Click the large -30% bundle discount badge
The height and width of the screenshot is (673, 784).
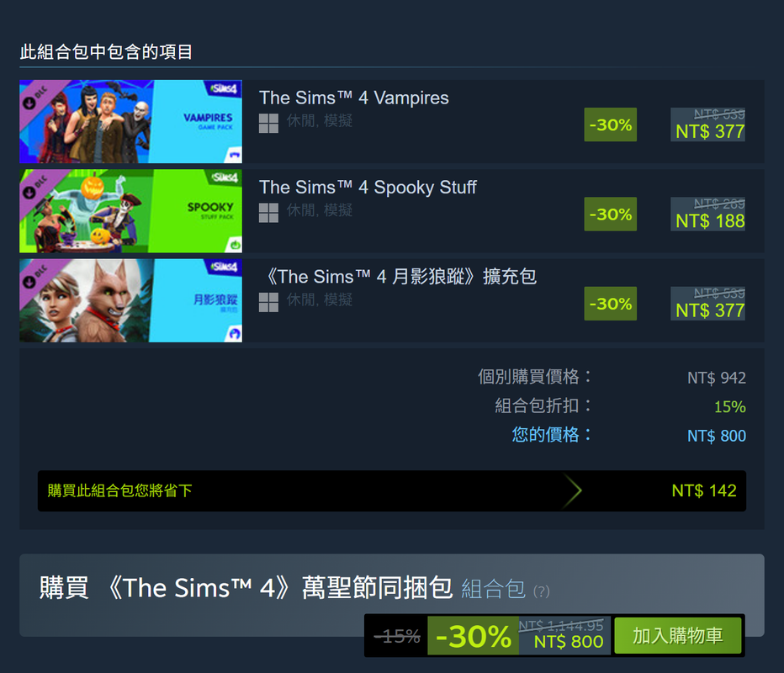pyautogui.click(x=473, y=636)
